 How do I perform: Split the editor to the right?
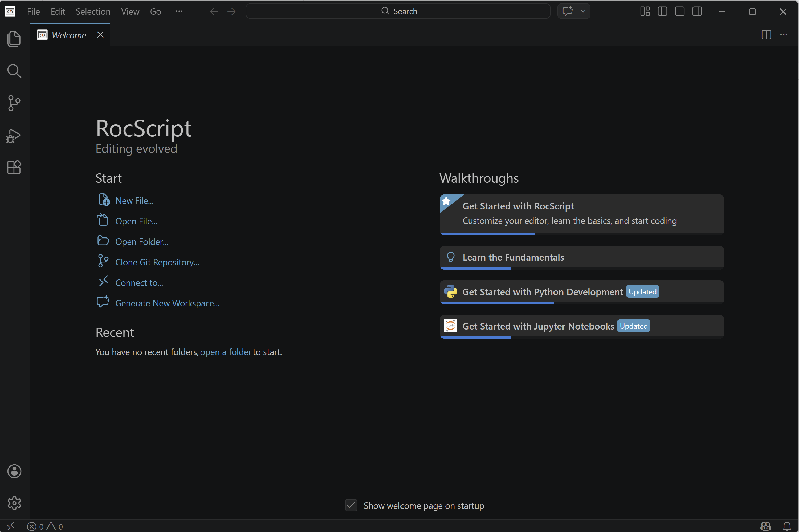point(766,35)
